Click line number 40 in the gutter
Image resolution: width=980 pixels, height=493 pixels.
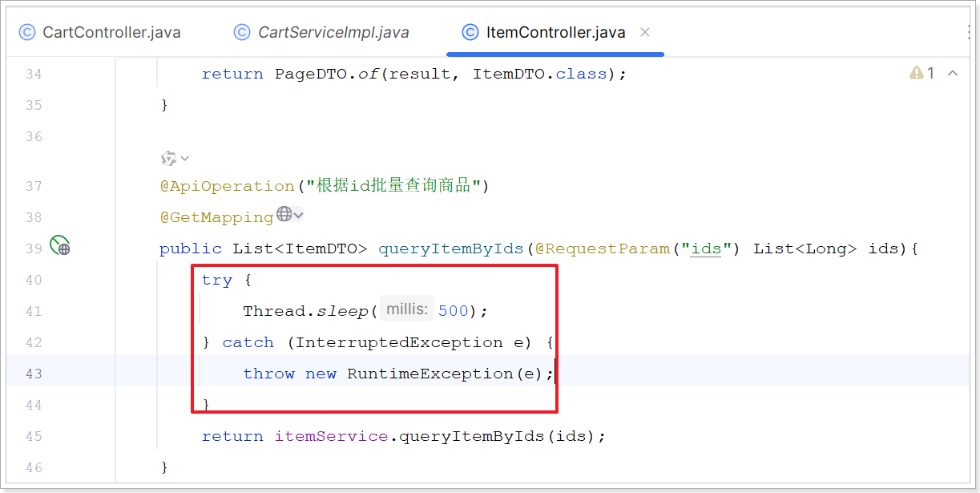pyautogui.click(x=33, y=280)
